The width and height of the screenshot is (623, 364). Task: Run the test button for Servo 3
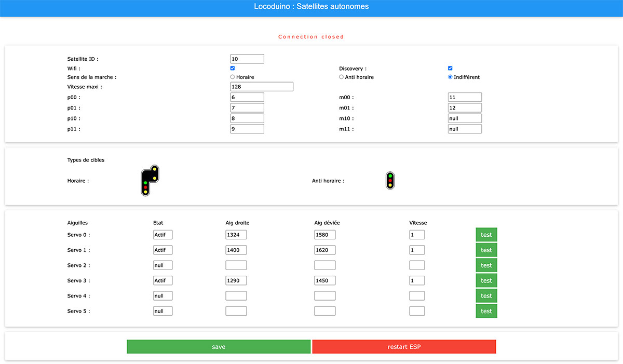(486, 280)
